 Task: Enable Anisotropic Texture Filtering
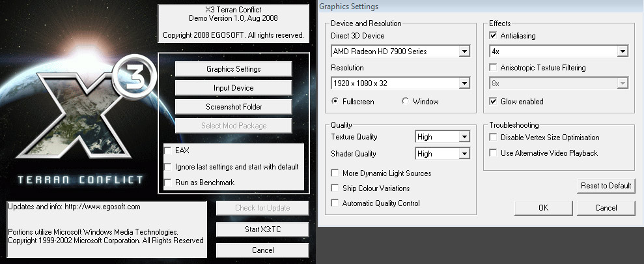tap(494, 67)
